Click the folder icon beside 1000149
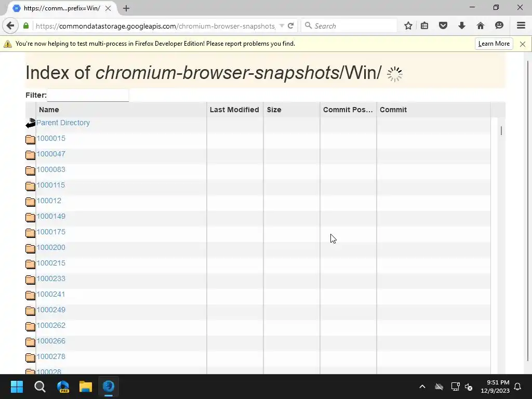This screenshot has height=399, width=532. (31, 218)
